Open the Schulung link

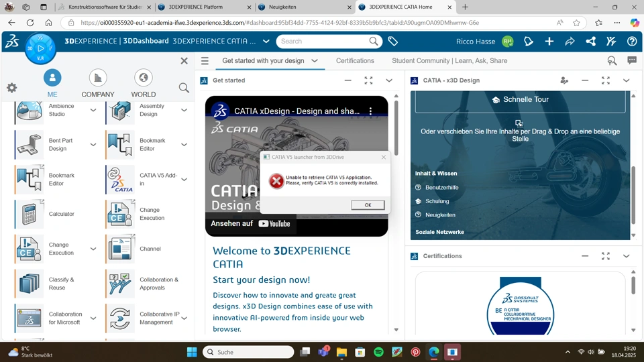click(437, 201)
